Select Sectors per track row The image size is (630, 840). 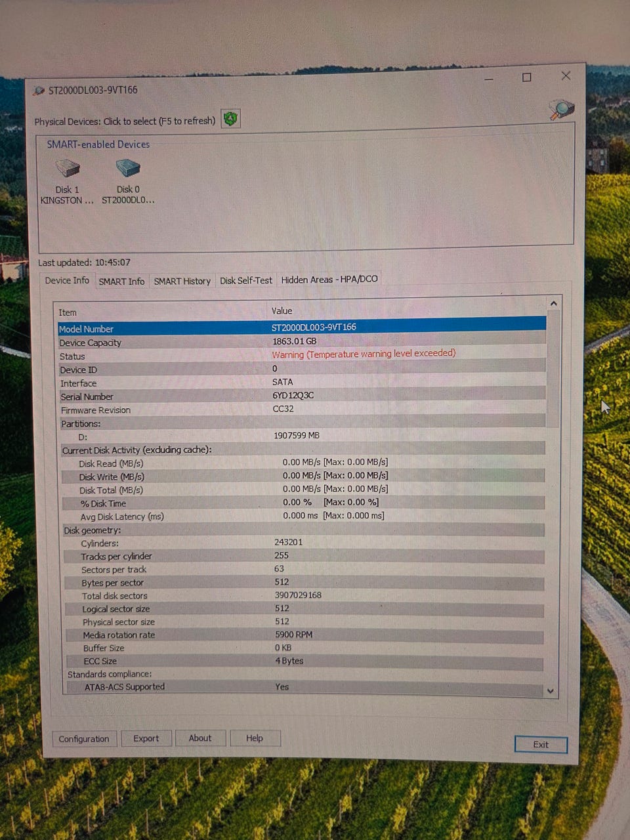point(303,569)
